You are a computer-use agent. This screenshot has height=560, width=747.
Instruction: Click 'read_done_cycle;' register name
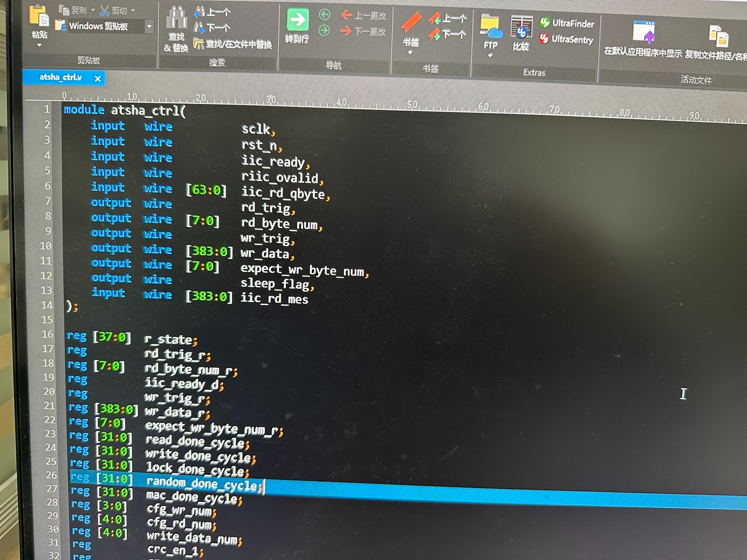198,441
